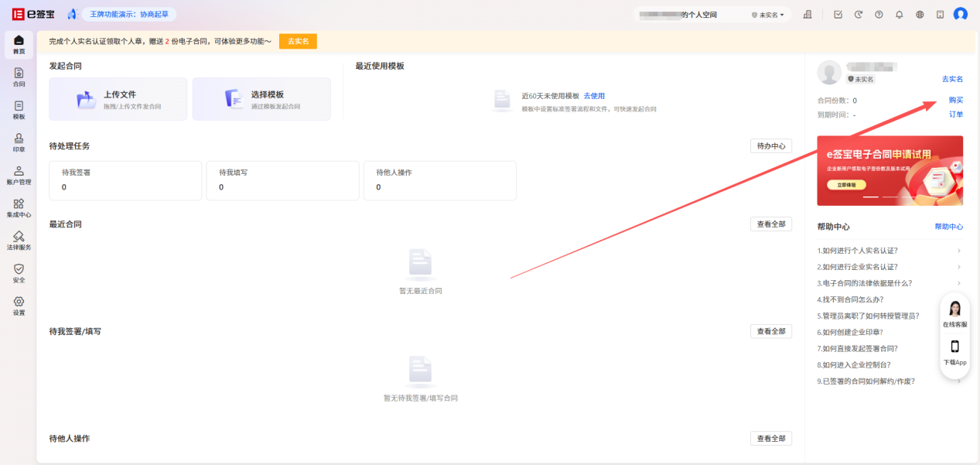Go to 集成中心 in sidebar
Image resolution: width=980 pixels, height=465 pixels.
tap(19, 208)
